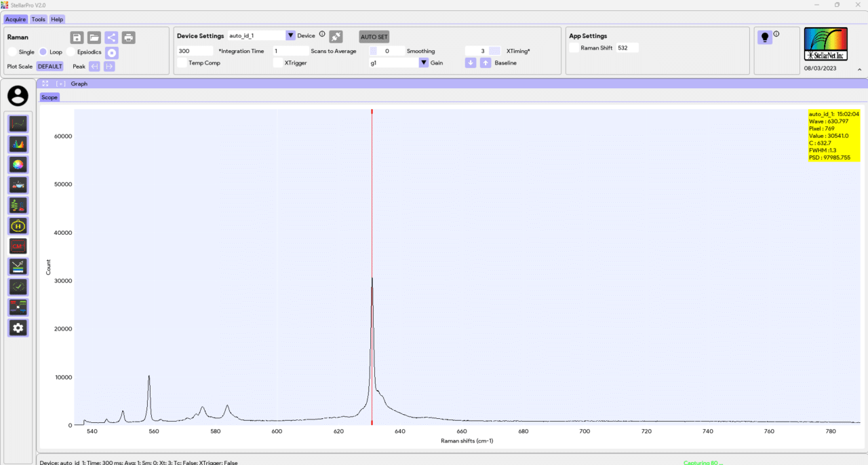This screenshot has width=868, height=465.
Task: Enable the Temp Comp checkbox
Action: 182,62
